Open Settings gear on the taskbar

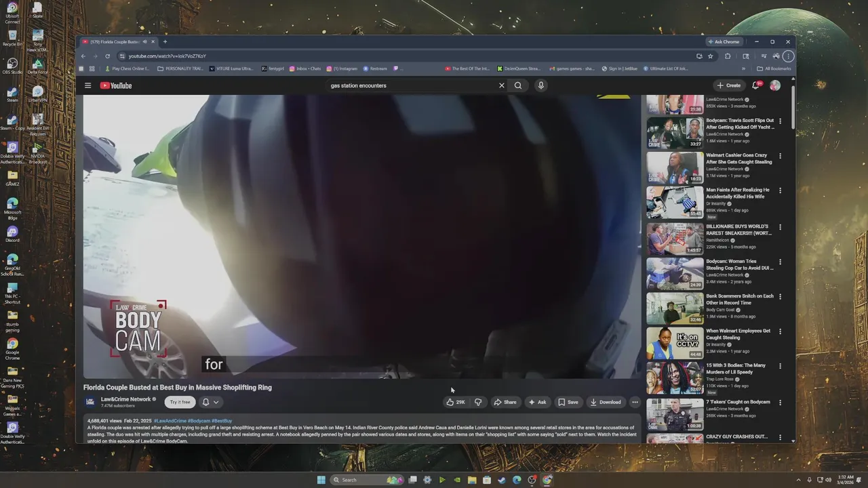click(x=427, y=480)
